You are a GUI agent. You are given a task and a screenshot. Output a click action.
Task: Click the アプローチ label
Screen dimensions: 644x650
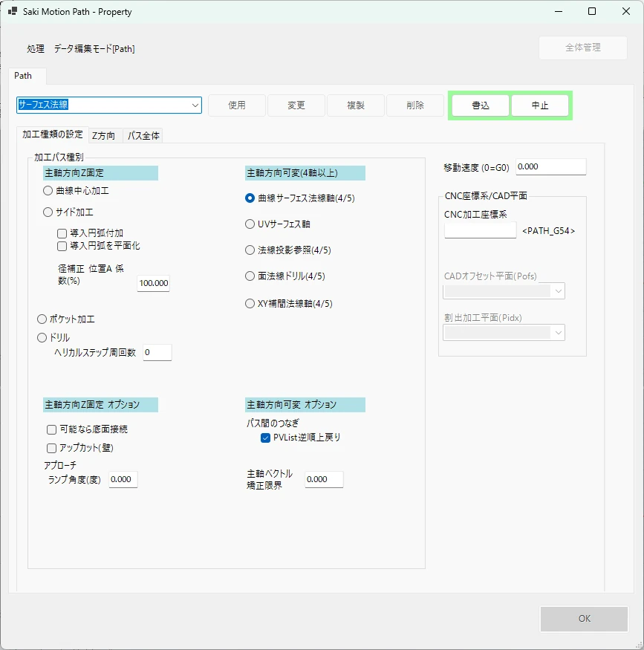coord(60,466)
